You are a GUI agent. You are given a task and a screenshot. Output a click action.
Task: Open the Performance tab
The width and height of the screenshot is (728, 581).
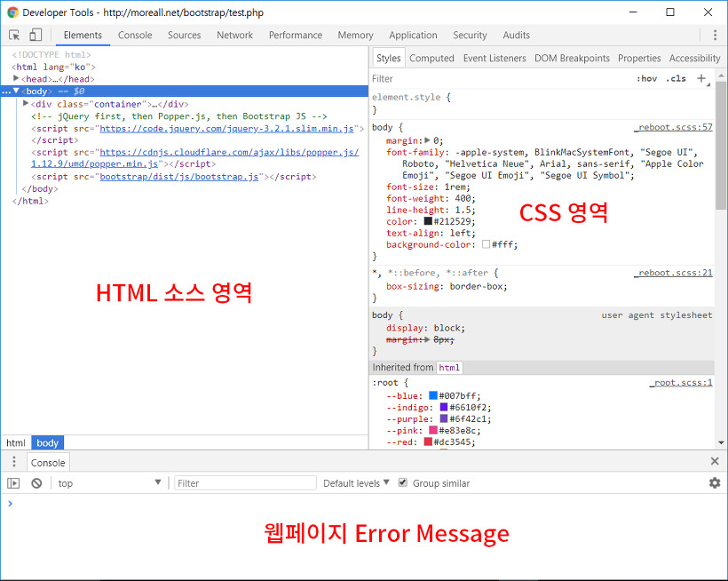(296, 36)
